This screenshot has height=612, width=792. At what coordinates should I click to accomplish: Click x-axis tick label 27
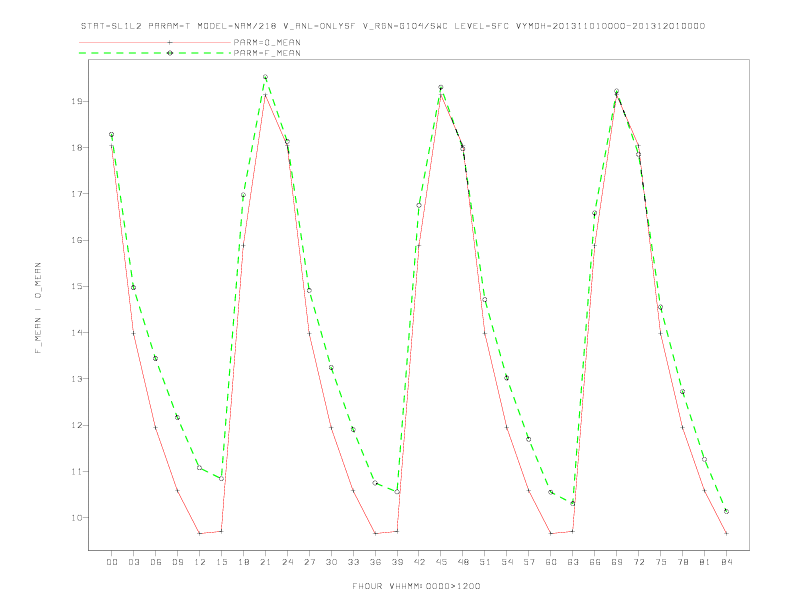click(309, 562)
